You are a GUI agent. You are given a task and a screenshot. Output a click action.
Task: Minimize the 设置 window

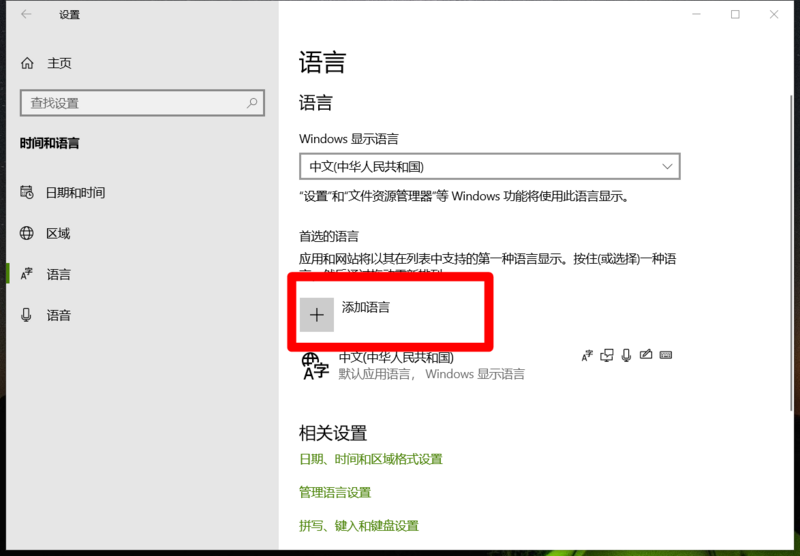click(696, 14)
